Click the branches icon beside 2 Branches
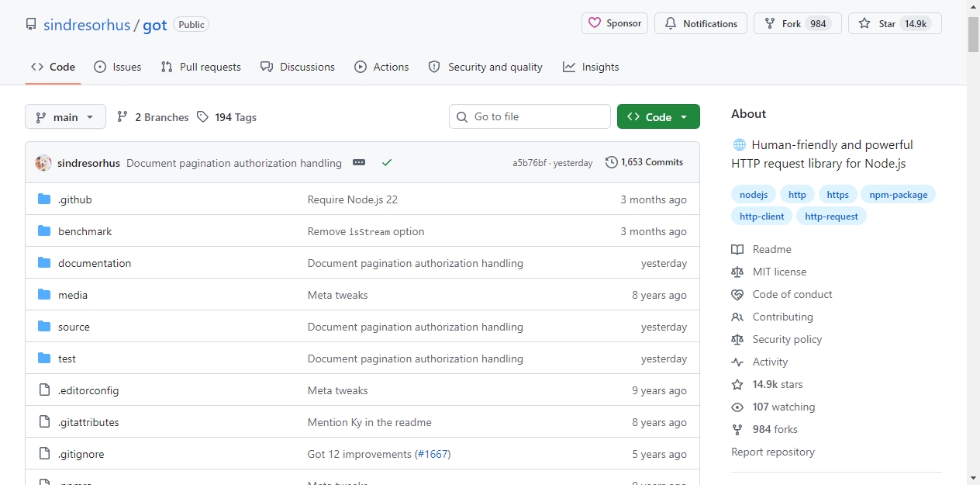This screenshot has width=980, height=485. (x=122, y=117)
